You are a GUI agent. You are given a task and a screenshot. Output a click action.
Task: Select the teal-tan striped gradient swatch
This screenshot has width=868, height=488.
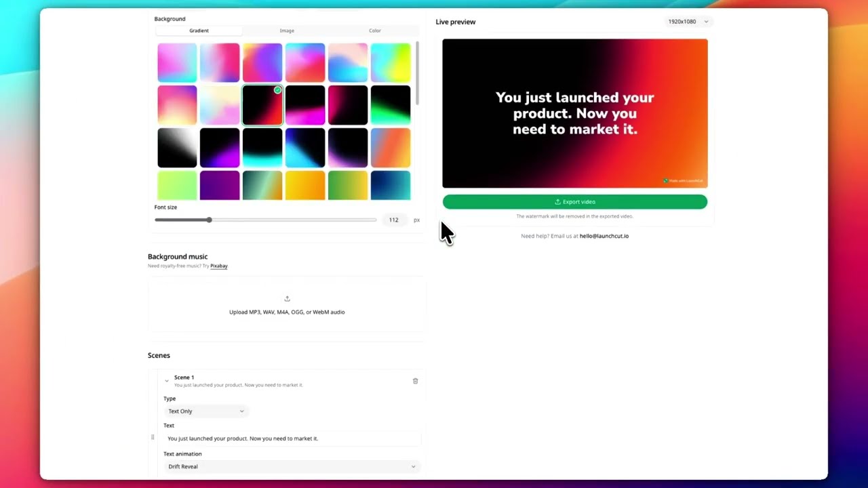(262, 186)
